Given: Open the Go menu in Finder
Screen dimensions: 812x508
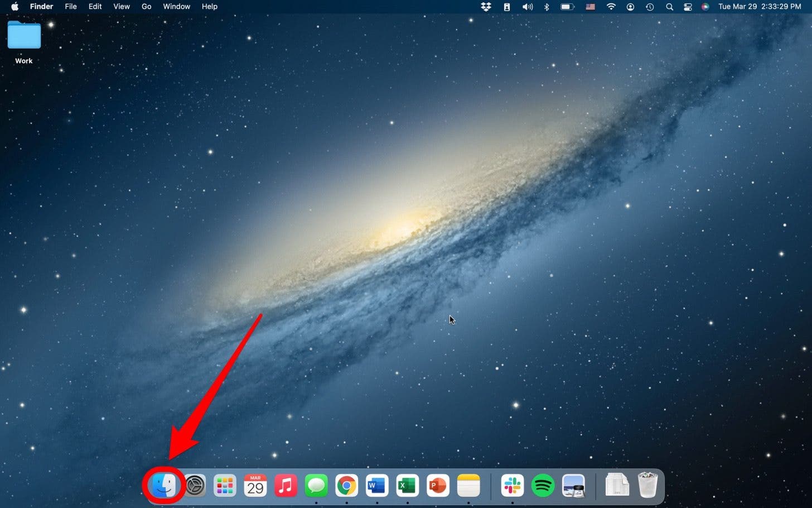Looking at the screenshot, I should click(x=146, y=7).
